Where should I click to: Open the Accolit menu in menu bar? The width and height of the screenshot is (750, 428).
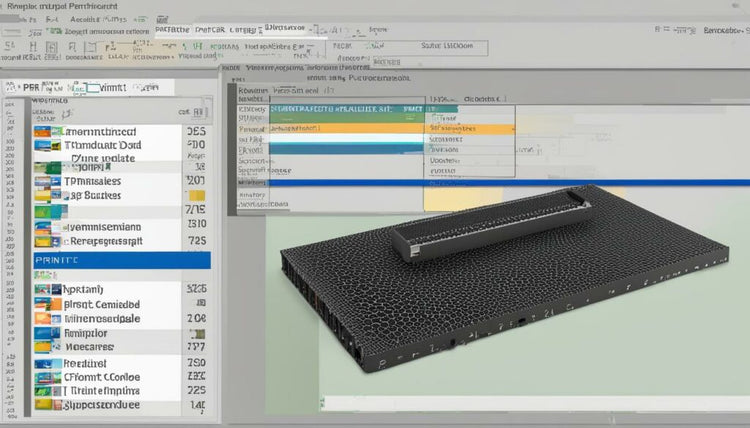(87, 20)
